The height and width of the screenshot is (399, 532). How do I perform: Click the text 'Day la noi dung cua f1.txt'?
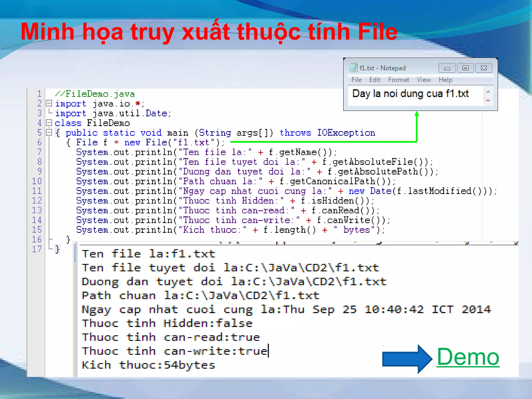(410, 94)
